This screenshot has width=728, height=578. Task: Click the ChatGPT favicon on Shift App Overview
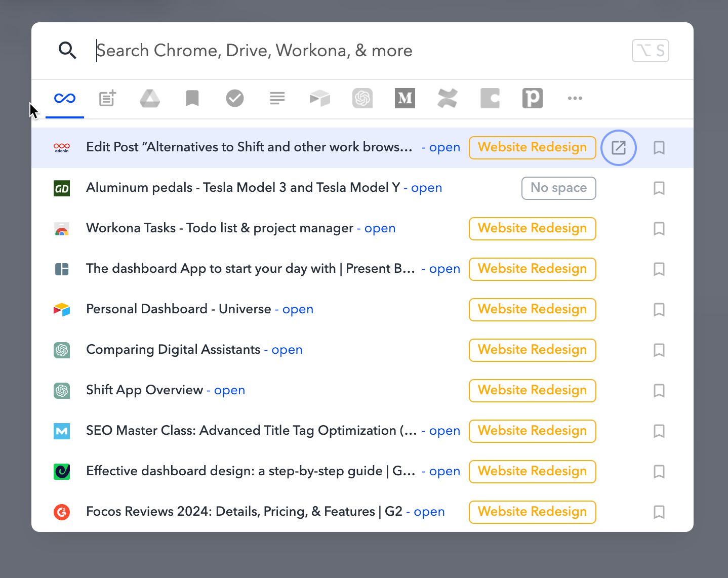(62, 391)
